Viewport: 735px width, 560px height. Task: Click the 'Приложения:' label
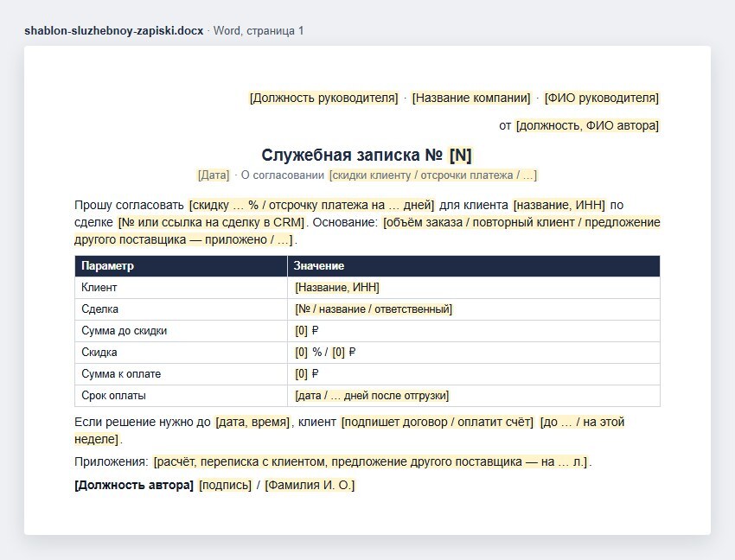pyautogui.click(x=111, y=462)
